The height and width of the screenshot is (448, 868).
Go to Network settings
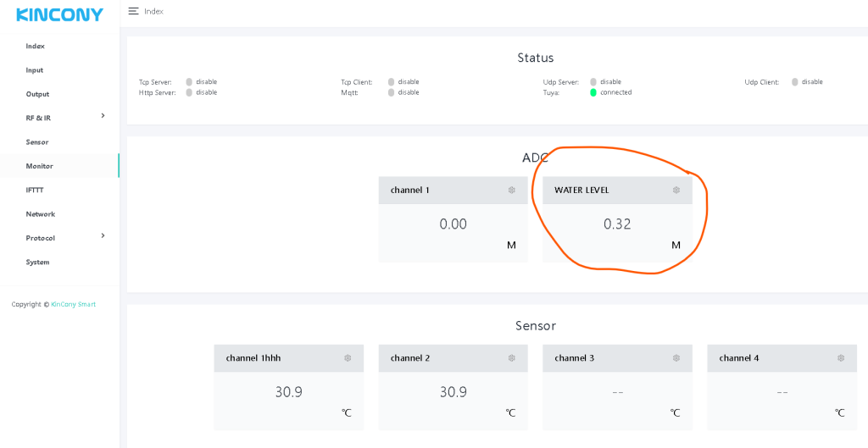[x=40, y=214]
